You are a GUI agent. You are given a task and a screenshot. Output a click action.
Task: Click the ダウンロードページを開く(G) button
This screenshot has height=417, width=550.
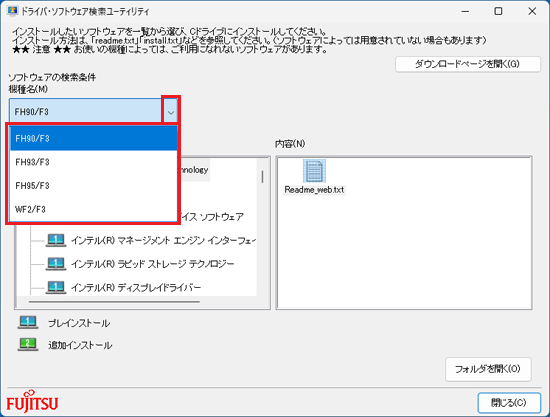pyautogui.click(x=468, y=64)
